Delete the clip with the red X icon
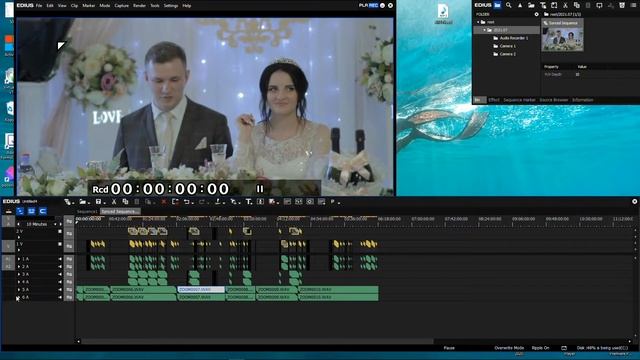This screenshot has height=360, width=640. (164, 202)
